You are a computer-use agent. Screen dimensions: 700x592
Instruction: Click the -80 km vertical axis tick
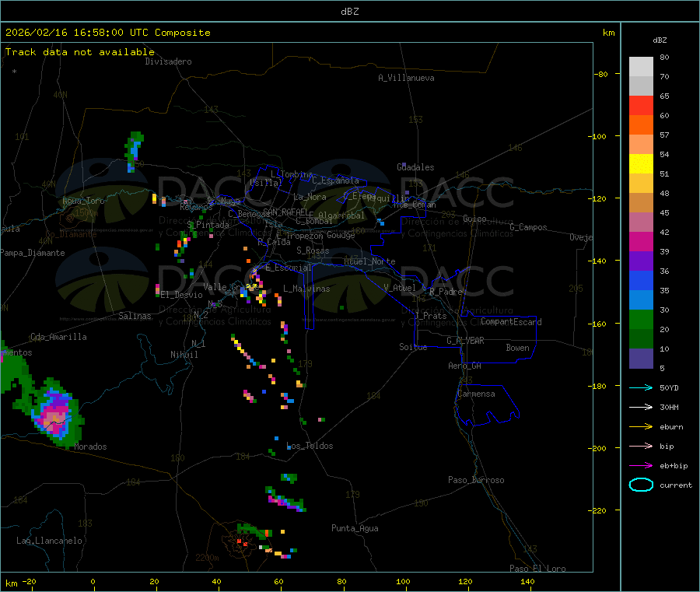(x=600, y=74)
